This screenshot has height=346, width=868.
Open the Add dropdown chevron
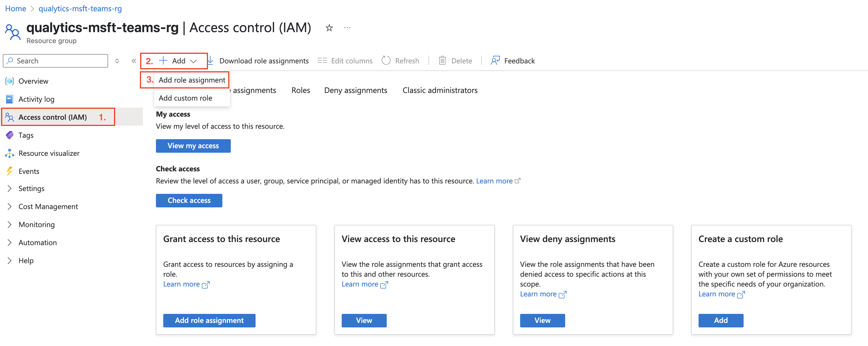pyautogui.click(x=193, y=61)
